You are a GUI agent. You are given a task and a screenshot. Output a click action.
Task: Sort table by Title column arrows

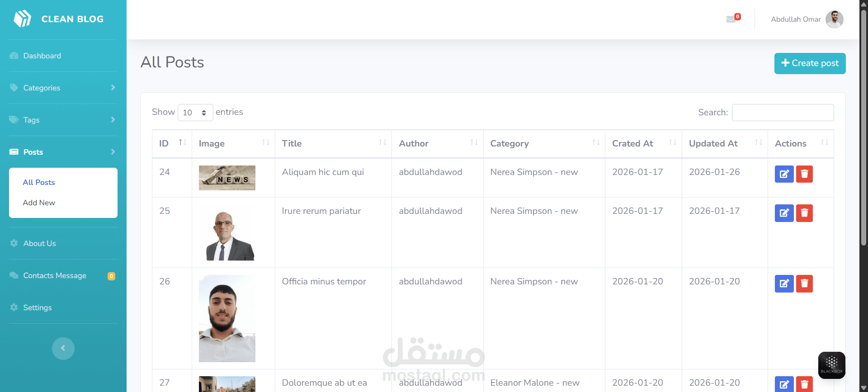[x=382, y=142]
